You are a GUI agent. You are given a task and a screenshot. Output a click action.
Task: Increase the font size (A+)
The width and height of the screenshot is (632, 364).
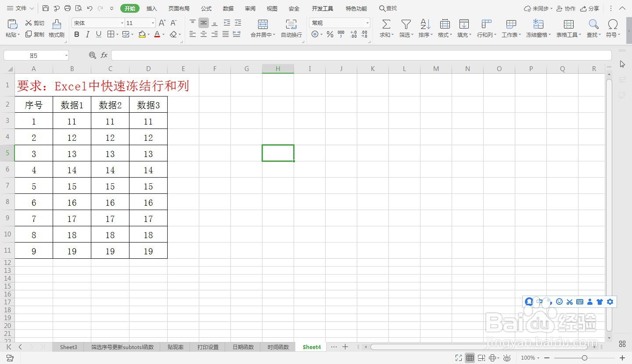tap(162, 23)
